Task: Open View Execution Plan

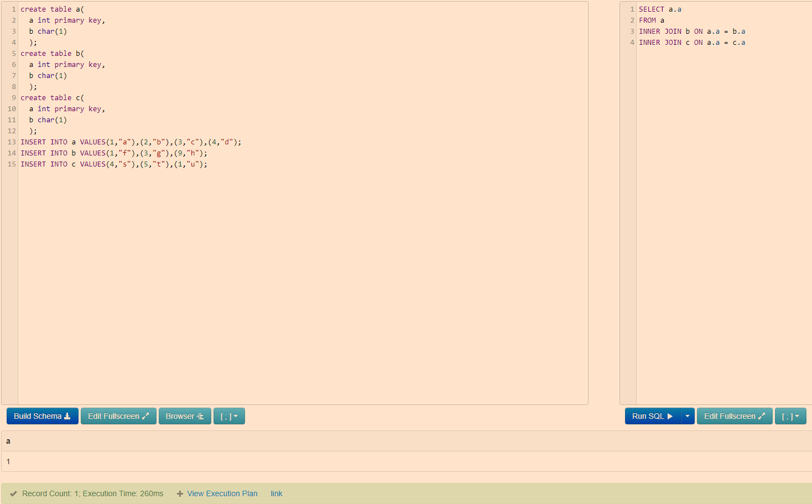Action: pos(222,493)
